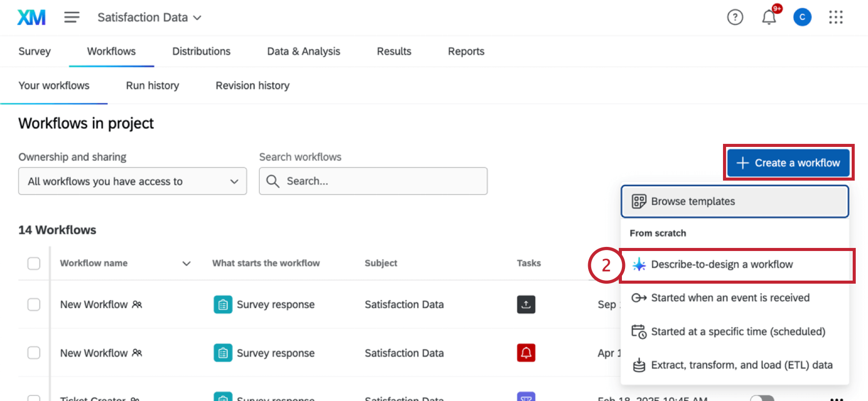
Task: Open the Ownership and sharing dropdown
Action: 132,181
